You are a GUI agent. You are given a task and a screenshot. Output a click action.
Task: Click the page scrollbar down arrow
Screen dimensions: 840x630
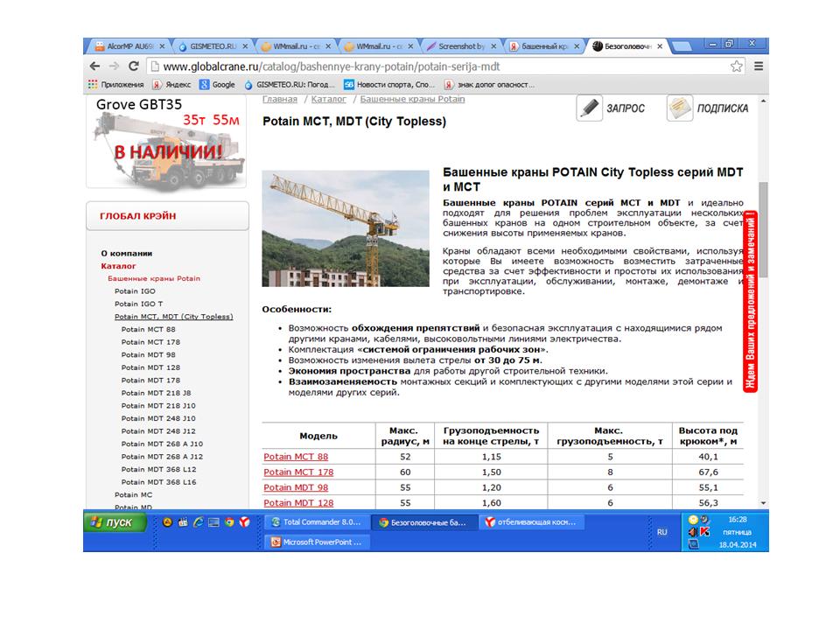[763, 504]
